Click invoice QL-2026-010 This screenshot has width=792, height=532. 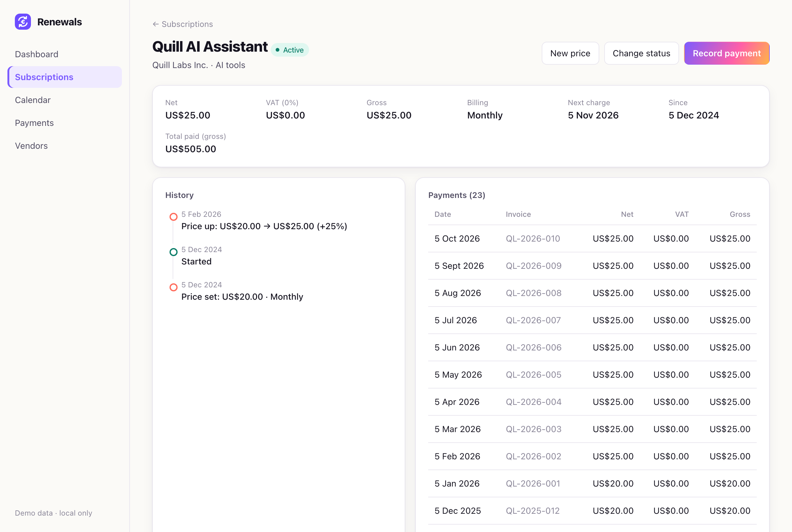tap(533, 238)
